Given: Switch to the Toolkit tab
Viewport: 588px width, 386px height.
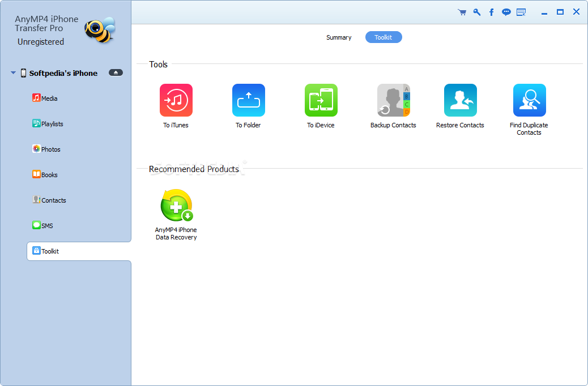Looking at the screenshot, I should (384, 37).
